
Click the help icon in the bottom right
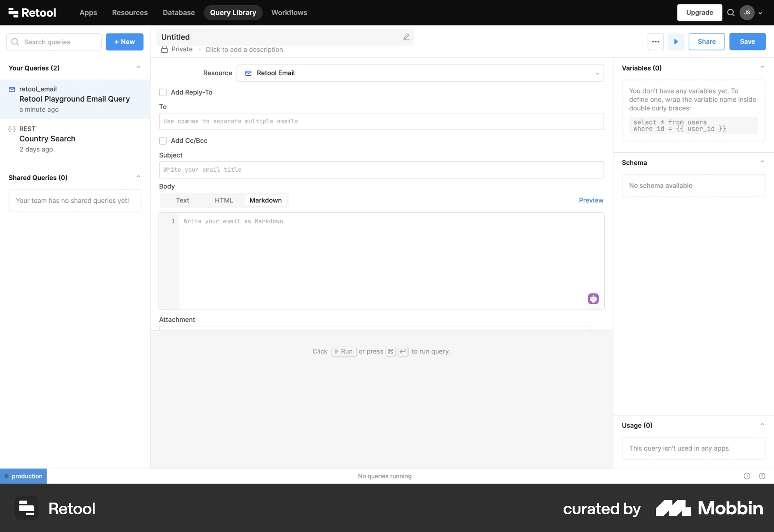[762, 476]
